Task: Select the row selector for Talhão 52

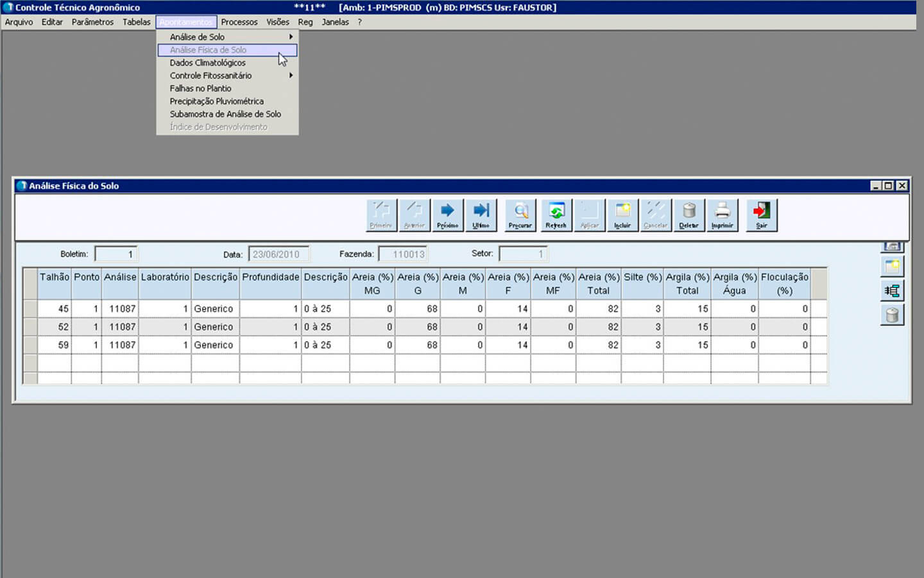Action: pyautogui.click(x=30, y=327)
